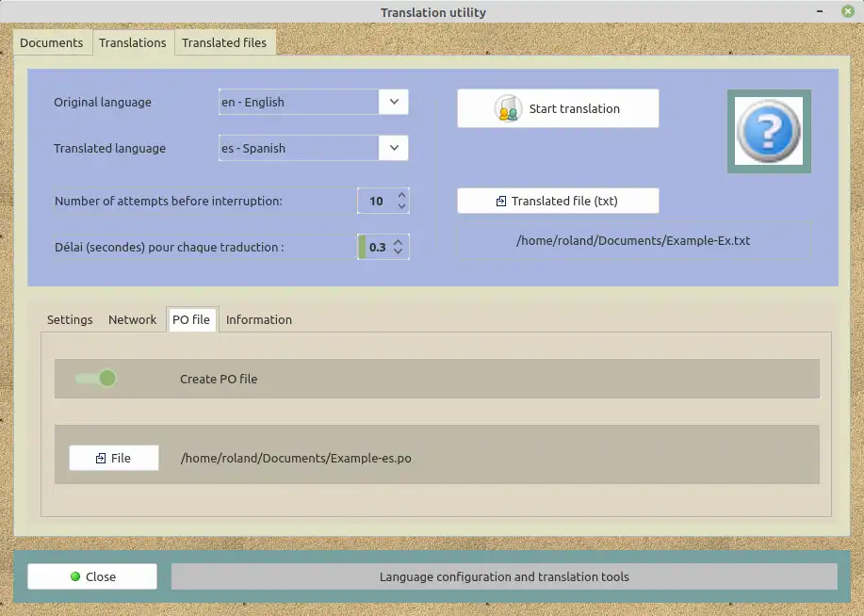Open the Information sub-tab

[259, 319]
